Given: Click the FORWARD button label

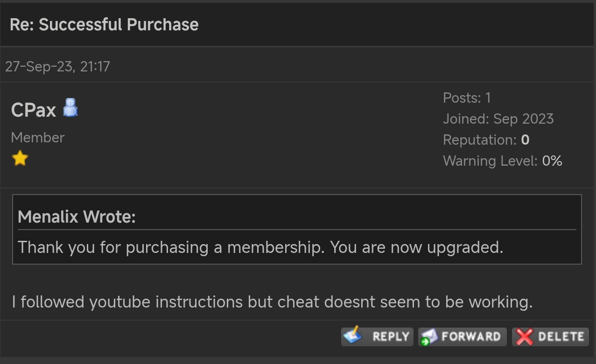Looking at the screenshot, I should [x=471, y=336].
